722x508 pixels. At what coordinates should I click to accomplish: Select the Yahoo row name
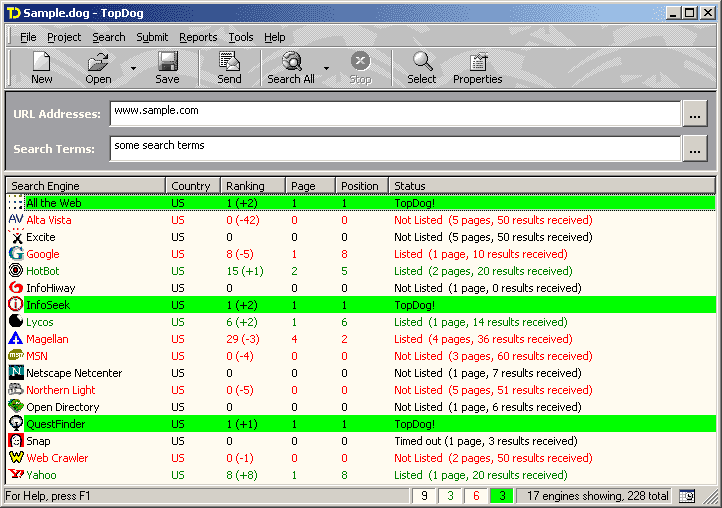41,475
